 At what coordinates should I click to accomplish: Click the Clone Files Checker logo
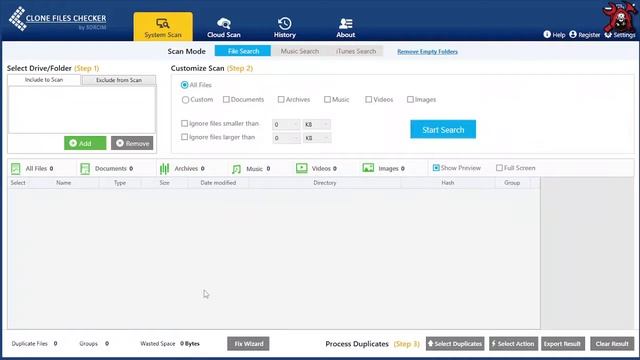(58, 19)
